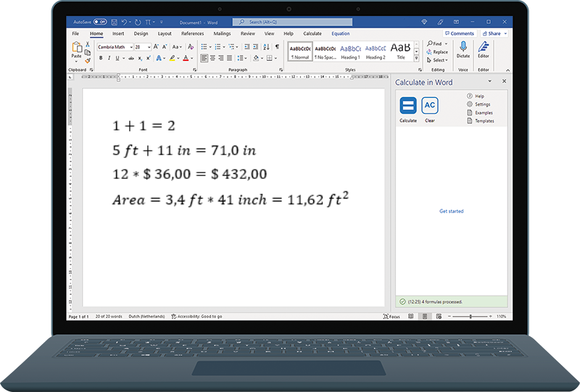580x392 pixels.
Task: Show paragraph marks with the pilcrow icon
Action: [x=277, y=46]
